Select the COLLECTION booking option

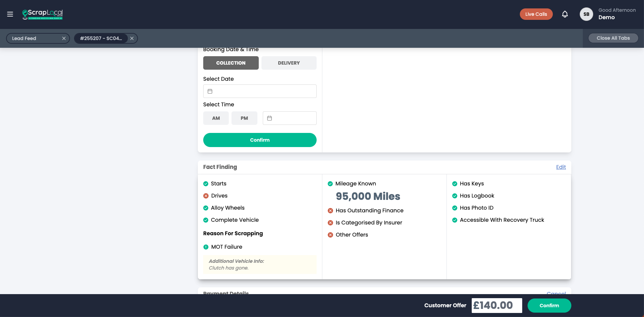pyautogui.click(x=231, y=63)
